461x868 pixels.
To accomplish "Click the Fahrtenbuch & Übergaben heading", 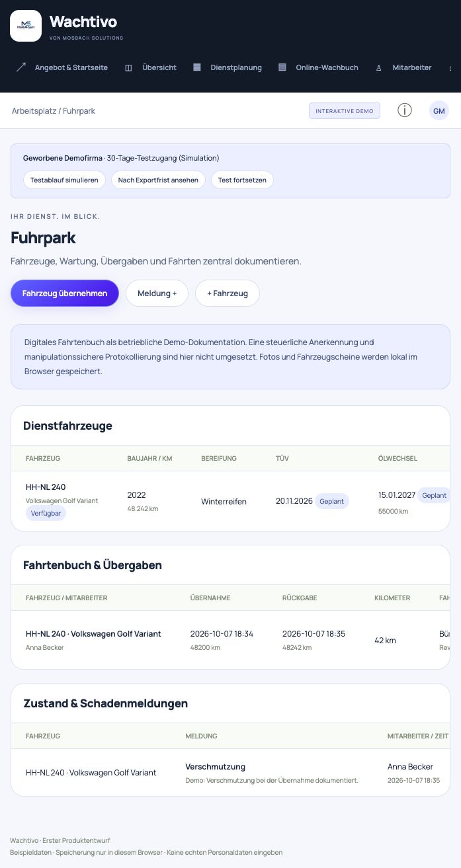I will [93, 565].
